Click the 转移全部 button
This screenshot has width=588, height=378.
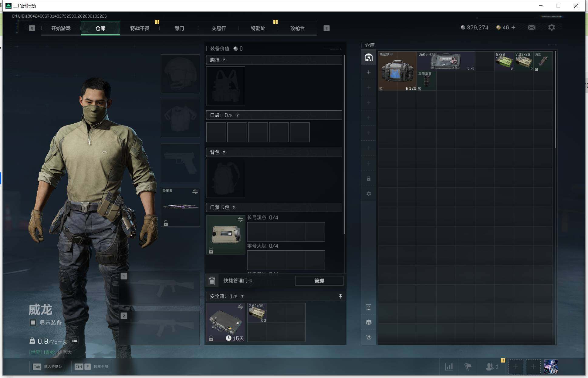(92, 366)
